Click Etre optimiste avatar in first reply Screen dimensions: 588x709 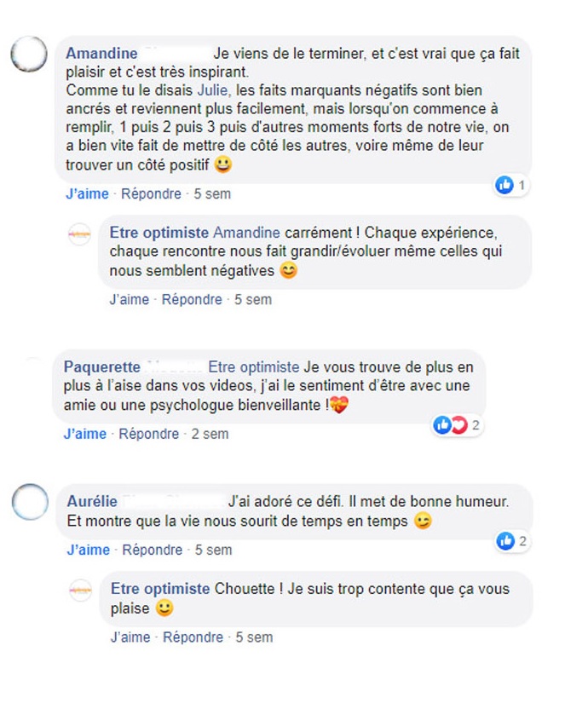coord(79,234)
